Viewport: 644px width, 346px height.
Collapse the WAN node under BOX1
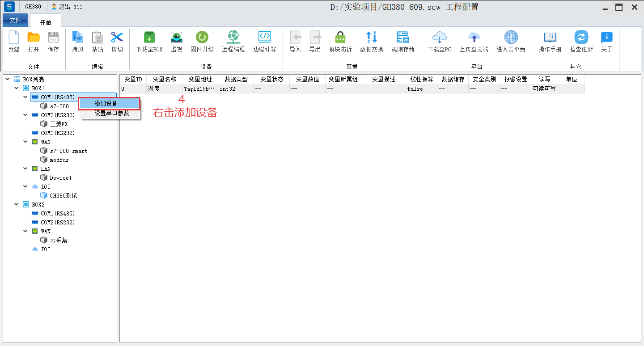pos(25,142)
